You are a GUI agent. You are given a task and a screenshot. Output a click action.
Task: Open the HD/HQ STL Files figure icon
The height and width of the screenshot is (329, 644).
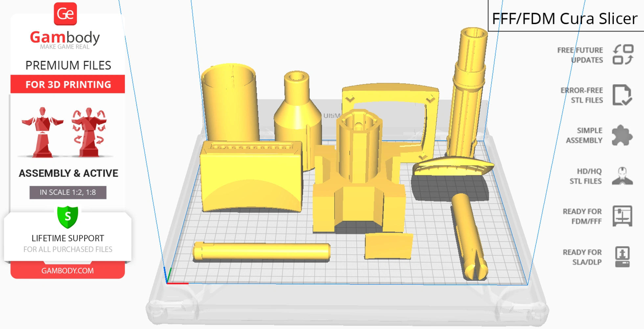(623, 176)
